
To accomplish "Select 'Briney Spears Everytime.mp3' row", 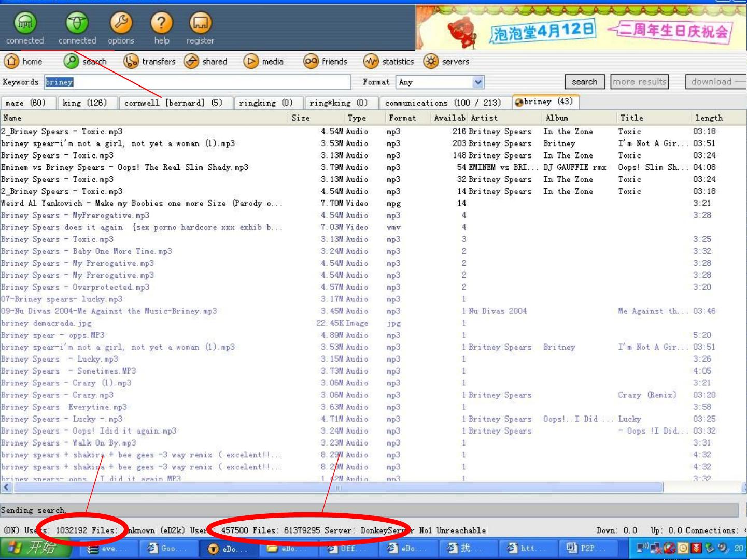I will pyautogui.click(x=373, y=407).
